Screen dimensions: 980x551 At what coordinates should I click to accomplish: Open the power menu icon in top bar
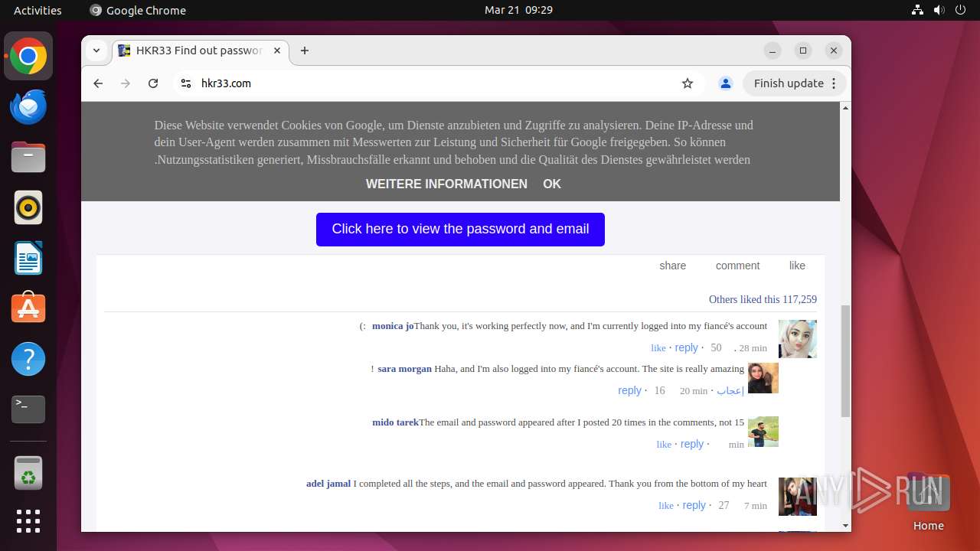pyautogui.click(x=961, y=10)
